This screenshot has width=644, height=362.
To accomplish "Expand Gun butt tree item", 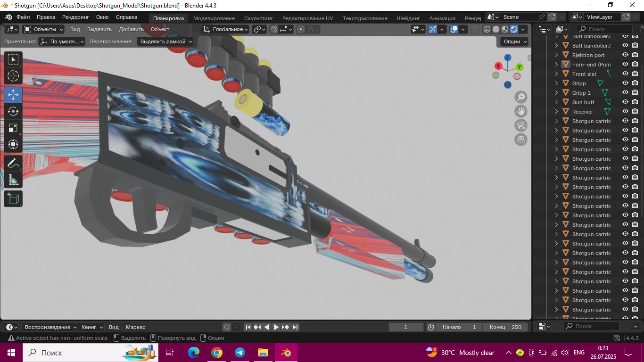I will pyautogui.click(x=556, y=102).
